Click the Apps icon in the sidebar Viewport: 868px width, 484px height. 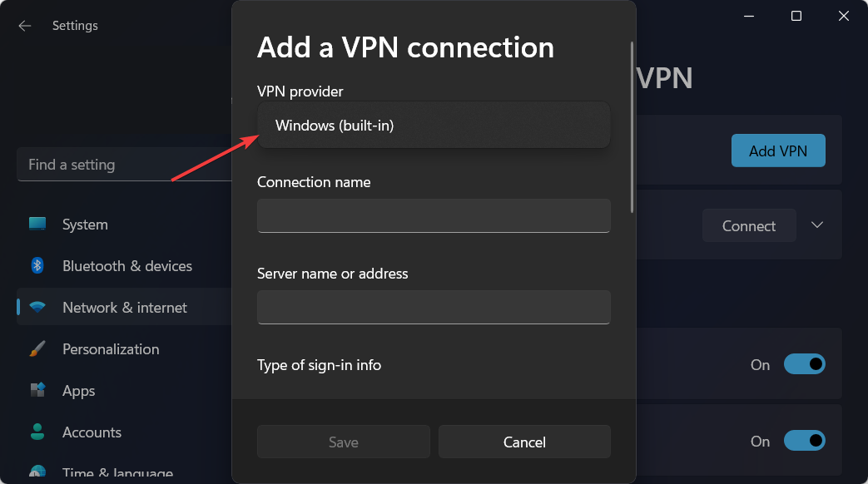pos(37,390)
